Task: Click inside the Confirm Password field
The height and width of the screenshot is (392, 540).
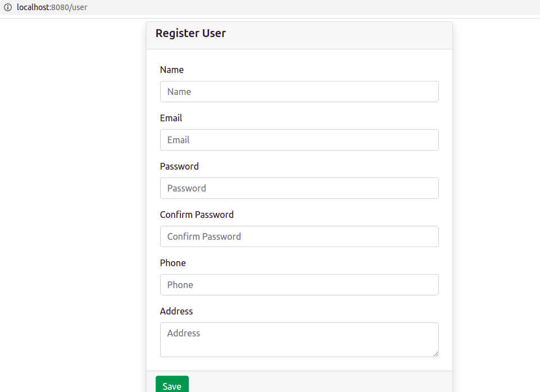Action: (299, 236)
